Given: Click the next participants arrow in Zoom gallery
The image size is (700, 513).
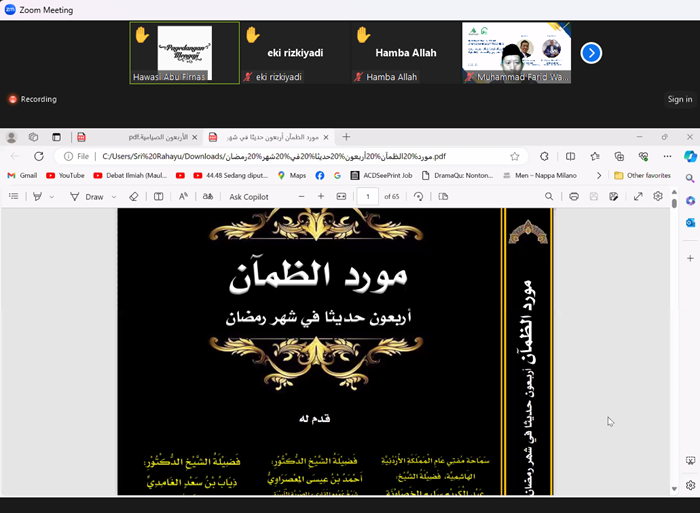Looking at the screenshot, I should coord(591,53).
